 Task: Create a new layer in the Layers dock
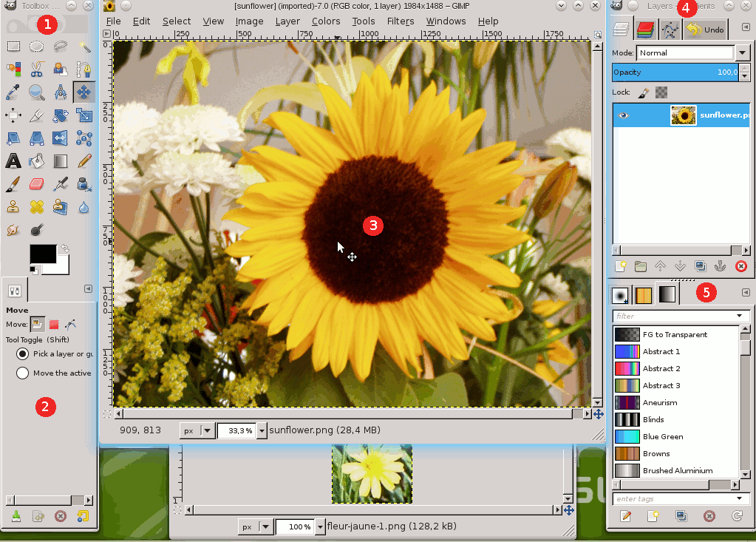tap(620, 267)
